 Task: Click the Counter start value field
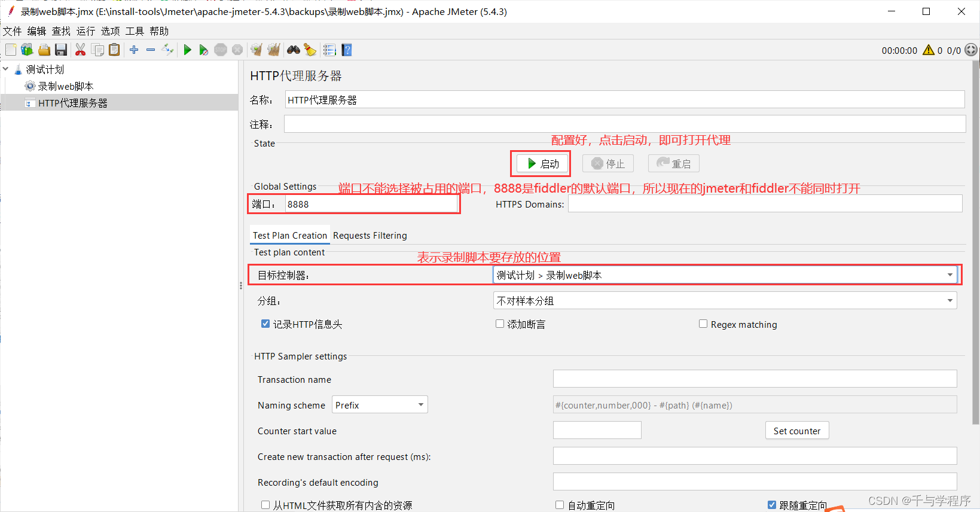pos(597,430)
